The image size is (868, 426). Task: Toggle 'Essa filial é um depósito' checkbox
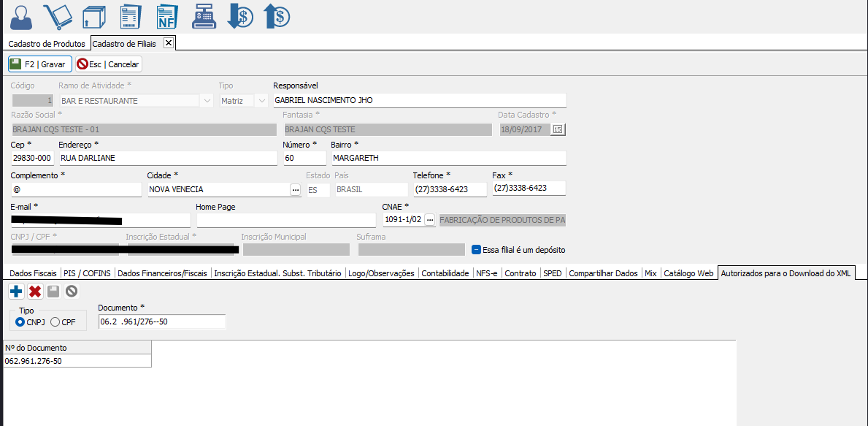tap(476, 249)
